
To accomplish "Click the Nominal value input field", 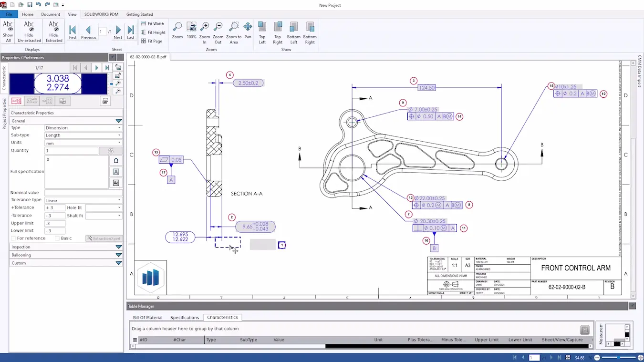I will point(83,193).
